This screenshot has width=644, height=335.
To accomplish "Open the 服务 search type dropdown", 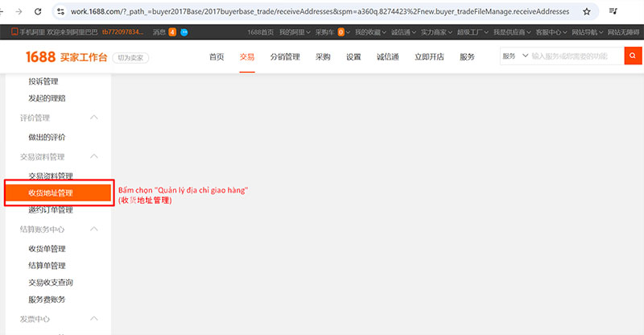I will coord(516,57).
